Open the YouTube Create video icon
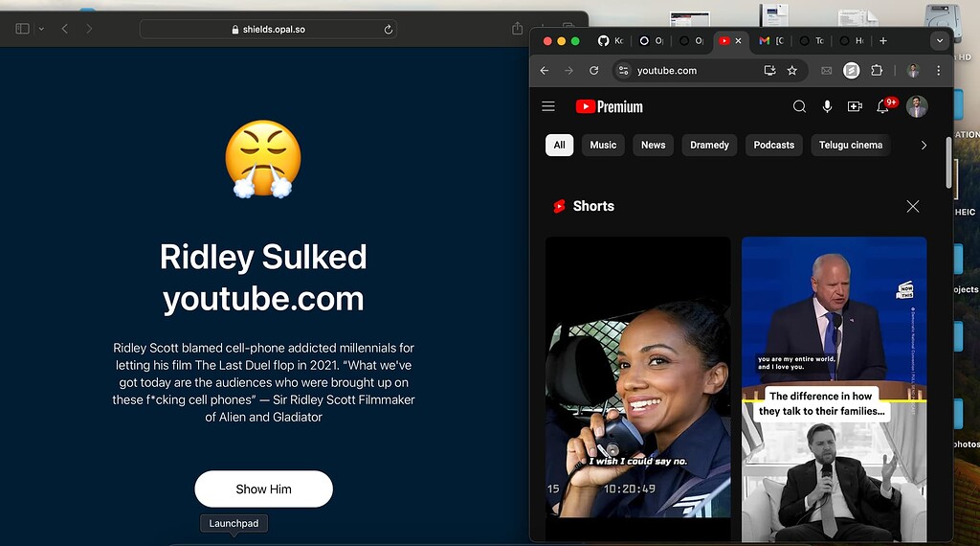The image size is (980, 546). tap(855, 106)
